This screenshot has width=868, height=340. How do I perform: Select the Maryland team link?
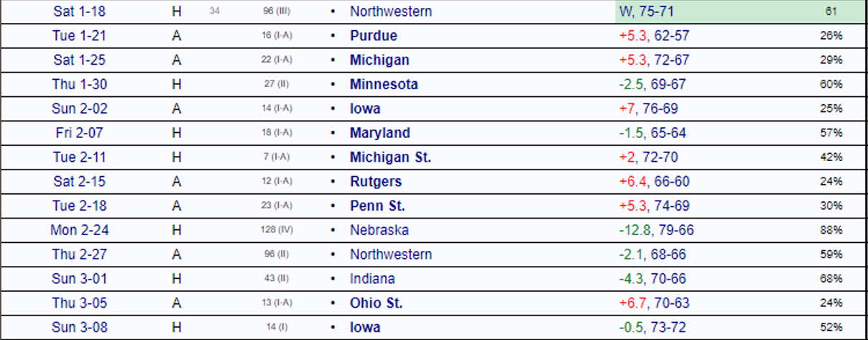379,133
